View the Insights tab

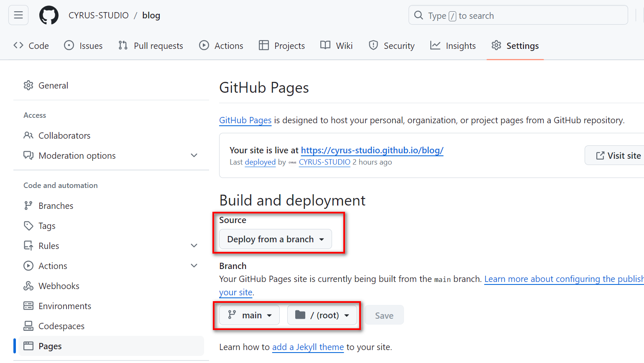click(x=453, y=46)
